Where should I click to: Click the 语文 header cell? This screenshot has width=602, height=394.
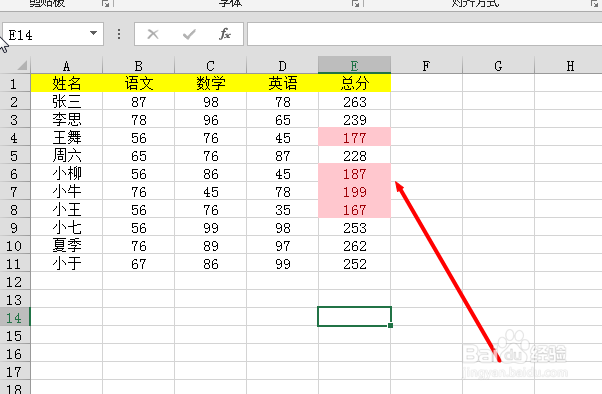(139, 83)
